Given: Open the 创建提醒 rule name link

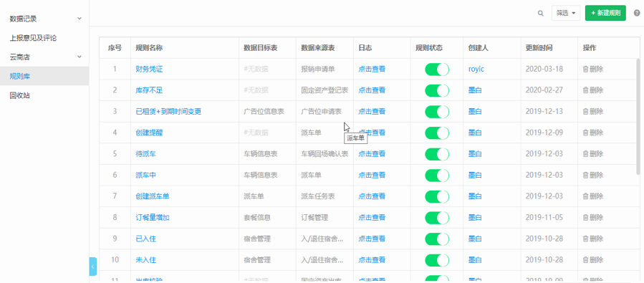Looking at the screenshot, I should 149,133.
